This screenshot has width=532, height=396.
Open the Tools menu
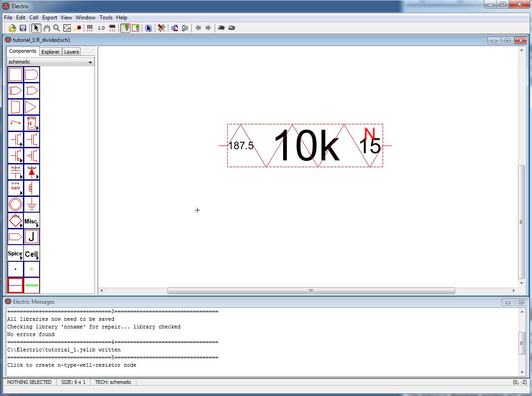106,18
